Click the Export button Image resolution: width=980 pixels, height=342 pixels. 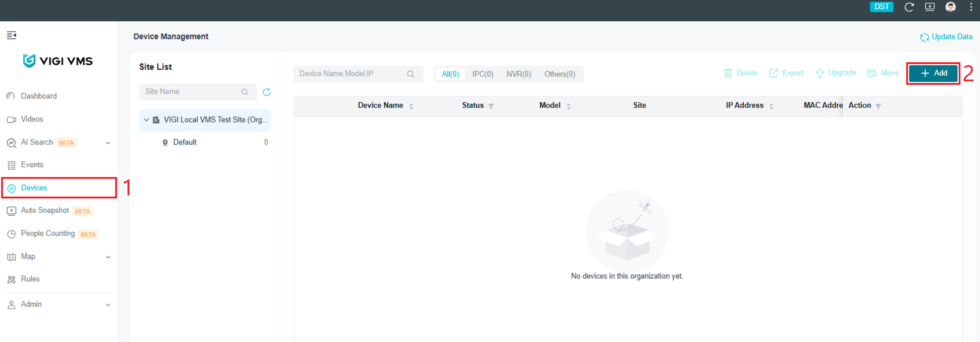pyautogui.click(x=786, y=73)
